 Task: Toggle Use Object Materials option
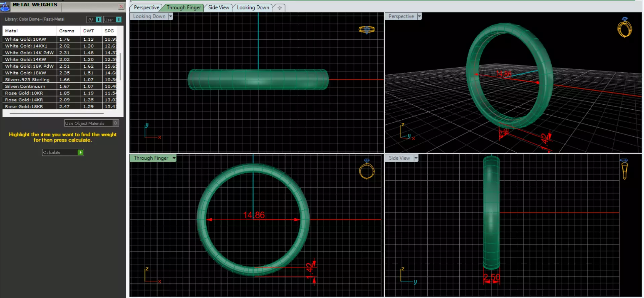tap(91, 123)
